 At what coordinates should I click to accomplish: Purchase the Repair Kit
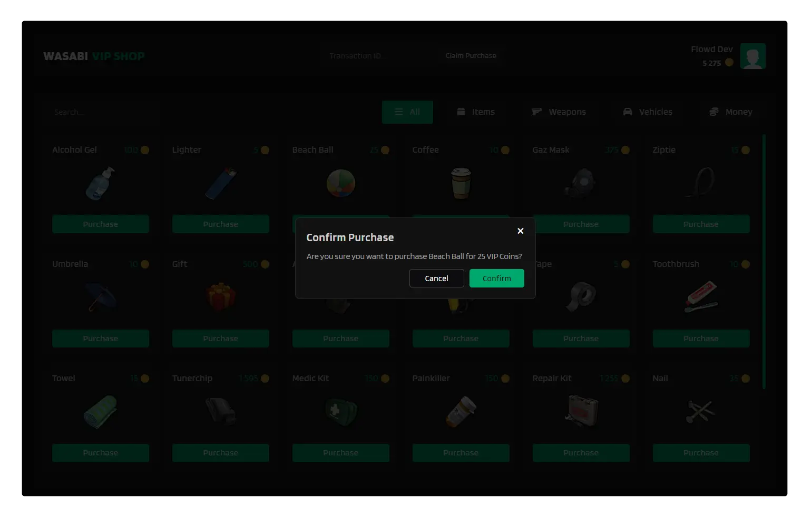581,453
